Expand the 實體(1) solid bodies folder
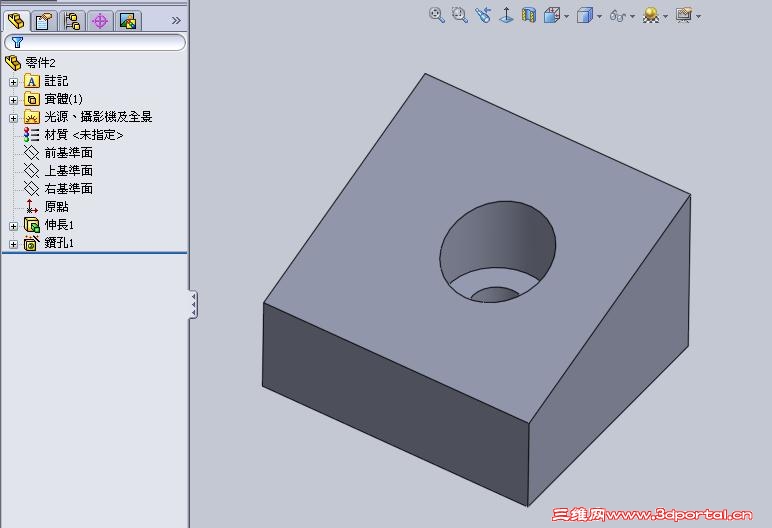Viewport: 772px width, 528px height. click(13, 100)
